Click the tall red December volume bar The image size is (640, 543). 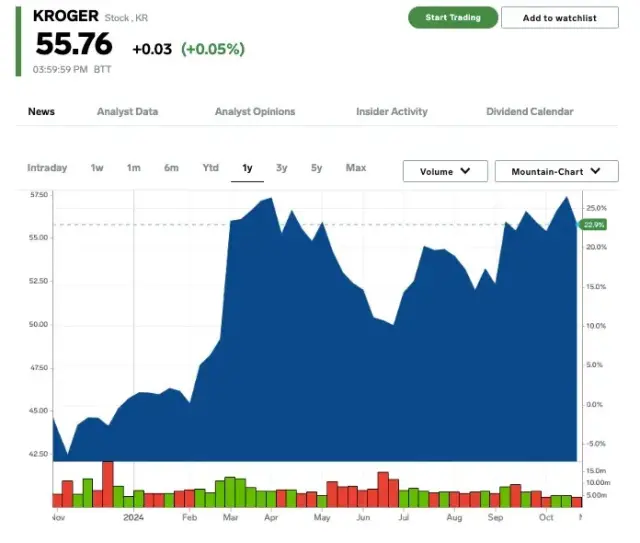[108, 484]
